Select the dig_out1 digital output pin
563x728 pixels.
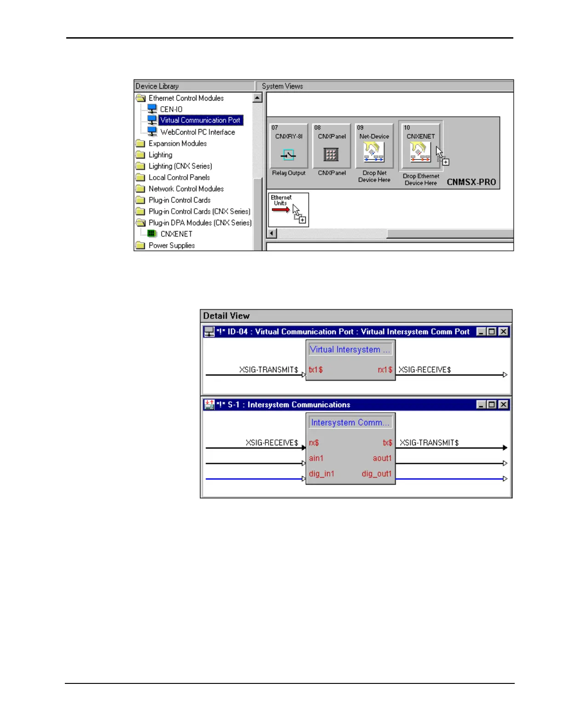(x=377, y=474)
